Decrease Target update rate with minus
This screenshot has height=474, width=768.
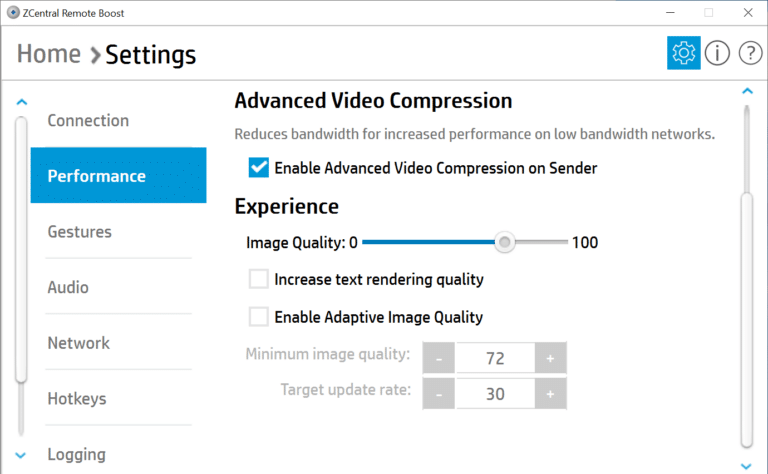439,394
